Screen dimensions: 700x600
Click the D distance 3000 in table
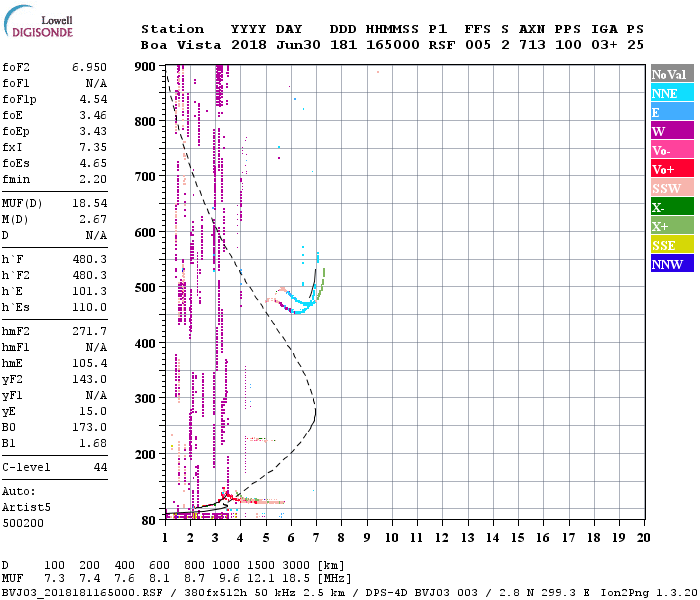click(x=297, y=566)
